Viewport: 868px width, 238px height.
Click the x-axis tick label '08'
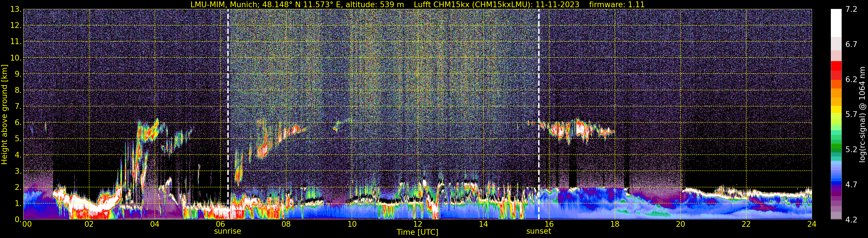[x=286, y=224]
